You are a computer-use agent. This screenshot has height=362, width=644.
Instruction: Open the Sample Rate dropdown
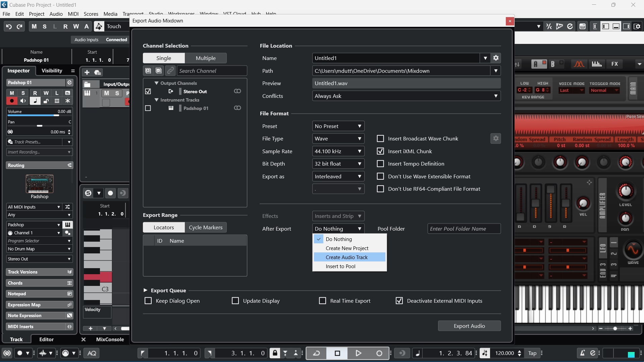338,151
